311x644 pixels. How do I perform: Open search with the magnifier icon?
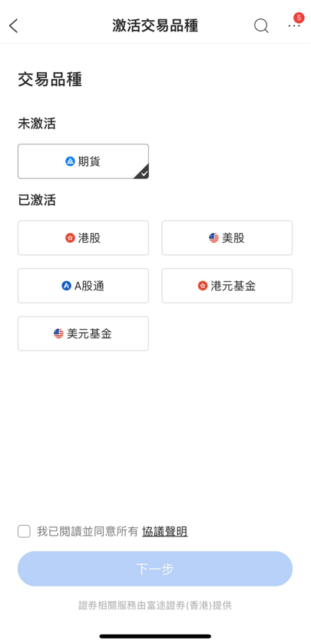point(261,26)
